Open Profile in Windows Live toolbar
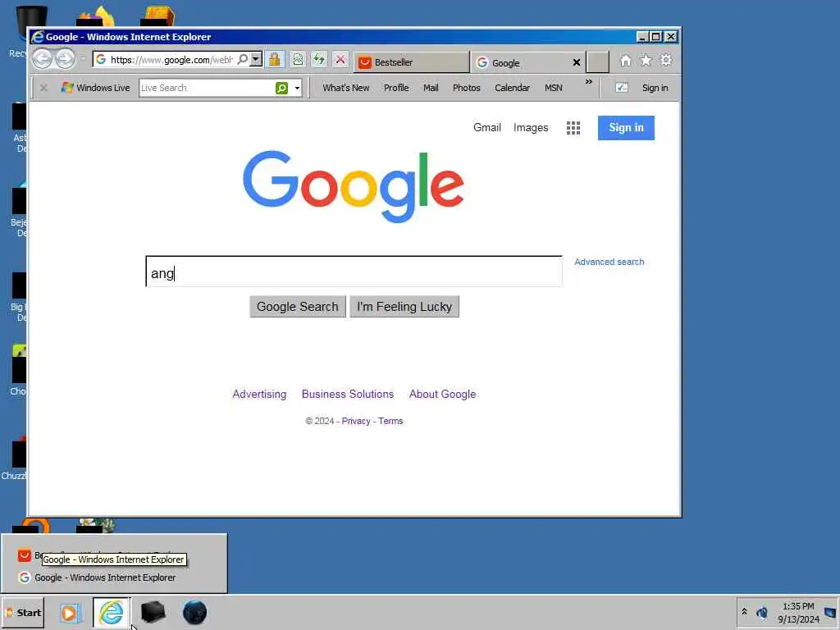Viewport: 840px width, 630px height. point(396,88)
